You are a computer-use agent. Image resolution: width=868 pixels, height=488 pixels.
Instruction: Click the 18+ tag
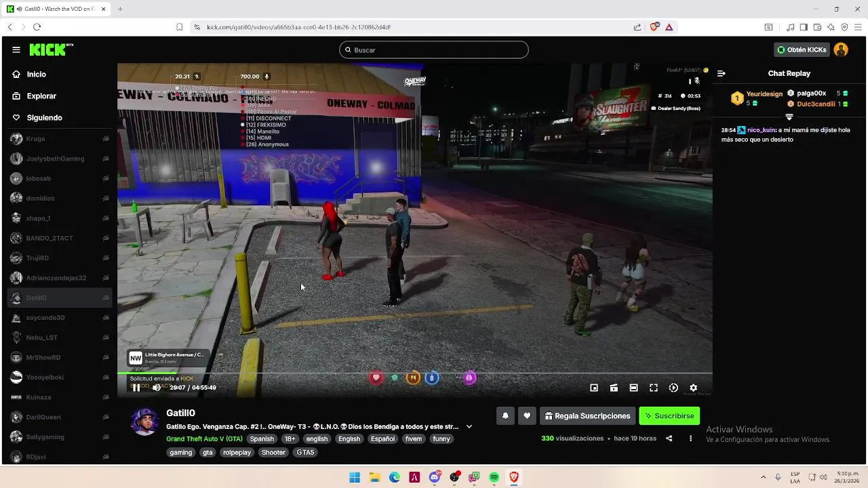point(290,439)
